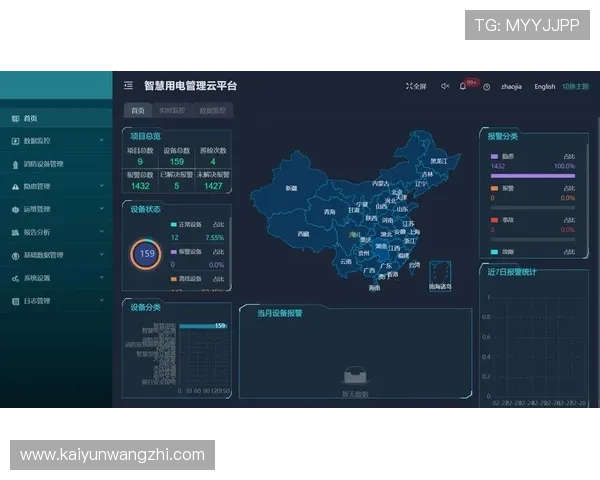Viewport: 600px width, 480px height.
Task: Click 未解决报警 value 1427
Action: 213,186
